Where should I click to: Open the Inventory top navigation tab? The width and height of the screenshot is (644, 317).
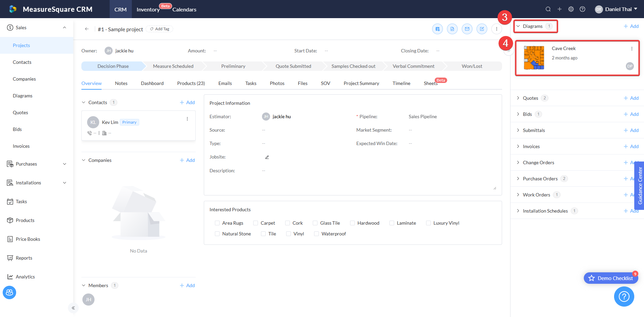click(148, 9)
